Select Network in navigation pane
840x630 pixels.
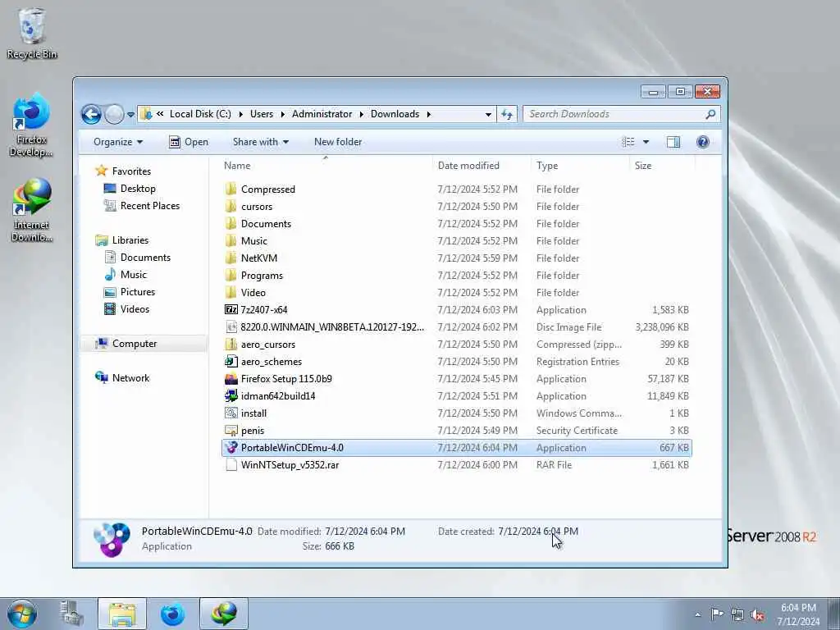pos(122,377)
